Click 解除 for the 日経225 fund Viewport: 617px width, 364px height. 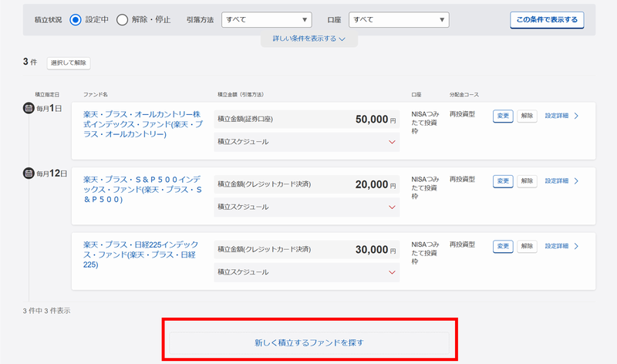(x=527, y=246)
